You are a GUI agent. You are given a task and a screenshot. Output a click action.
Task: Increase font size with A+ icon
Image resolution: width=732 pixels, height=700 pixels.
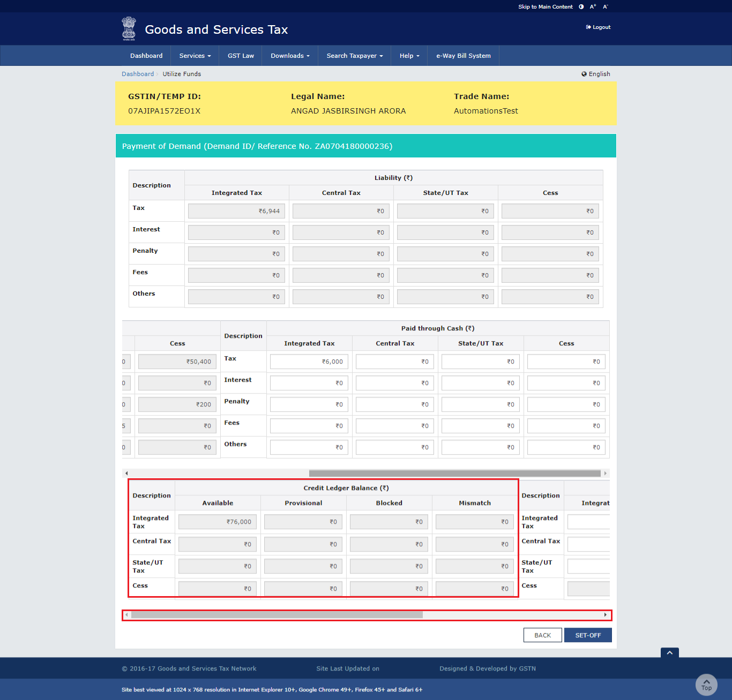point(593,7)
